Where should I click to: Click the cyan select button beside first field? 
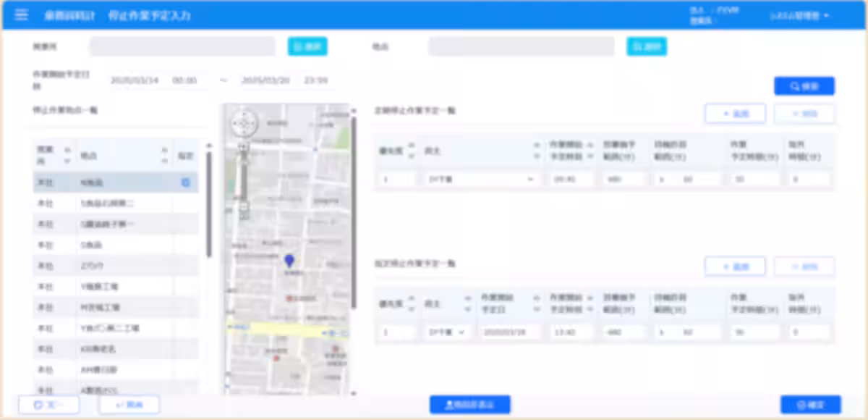point(307,46)
